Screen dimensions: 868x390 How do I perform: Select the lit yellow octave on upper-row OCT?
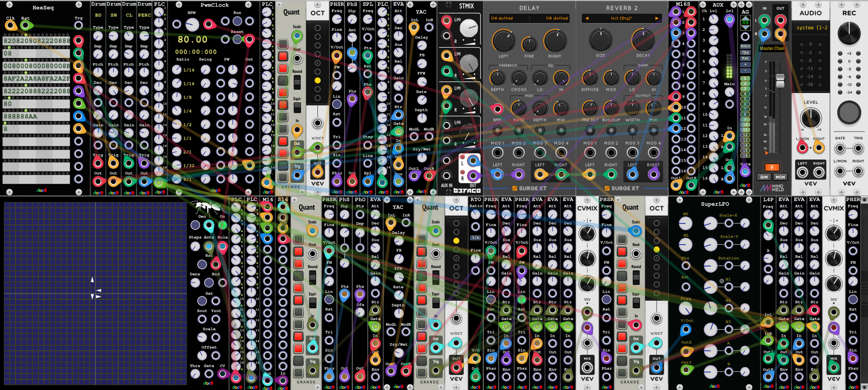[x=317, y=80]
